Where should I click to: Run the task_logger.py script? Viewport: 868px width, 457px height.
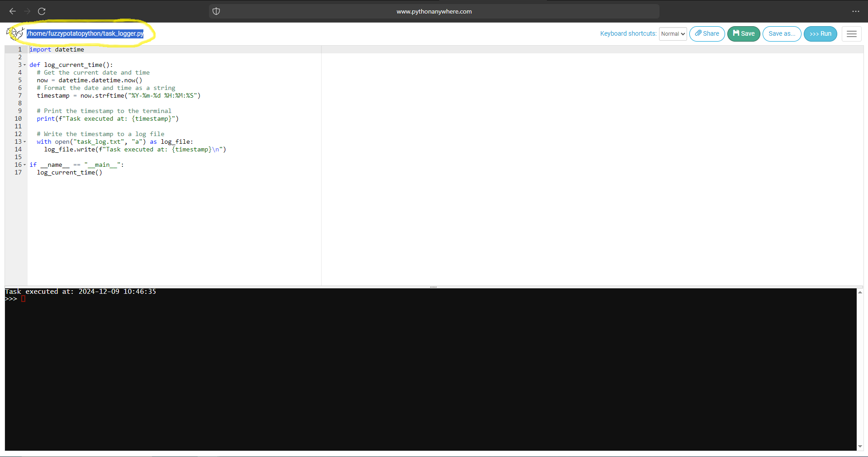tap(820, 33)
